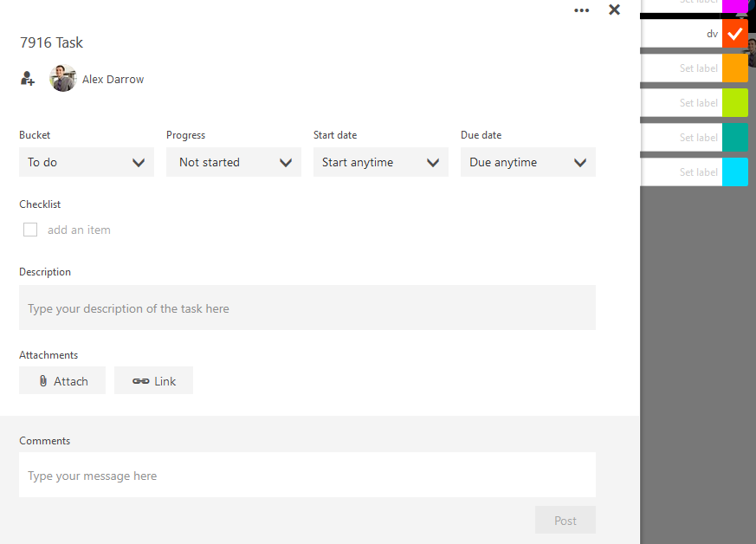Edit the dv label name
The image size is (756, 544).
682,34
